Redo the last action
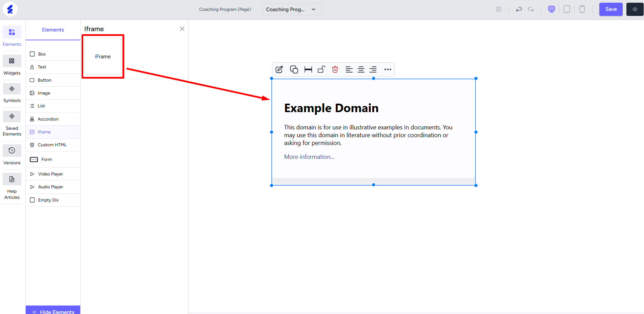This screenshot has height=314, width=644. (x=531, y=9)
